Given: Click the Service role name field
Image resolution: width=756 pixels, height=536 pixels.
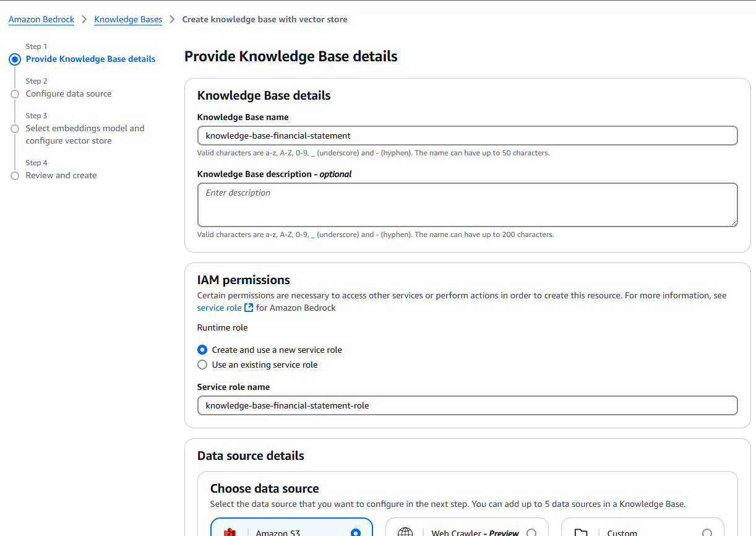Looking at the screenshot, I should click(468, 405).
